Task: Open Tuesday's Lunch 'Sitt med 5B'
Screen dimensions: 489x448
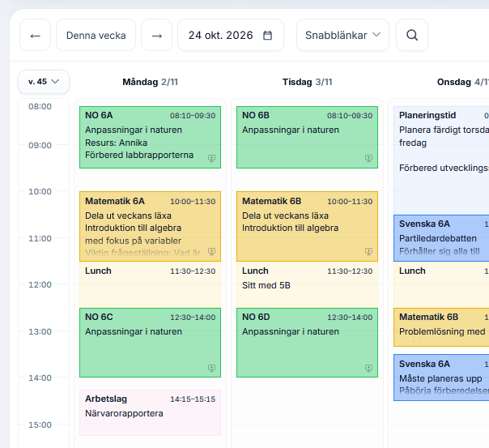Action: (307, 284)
